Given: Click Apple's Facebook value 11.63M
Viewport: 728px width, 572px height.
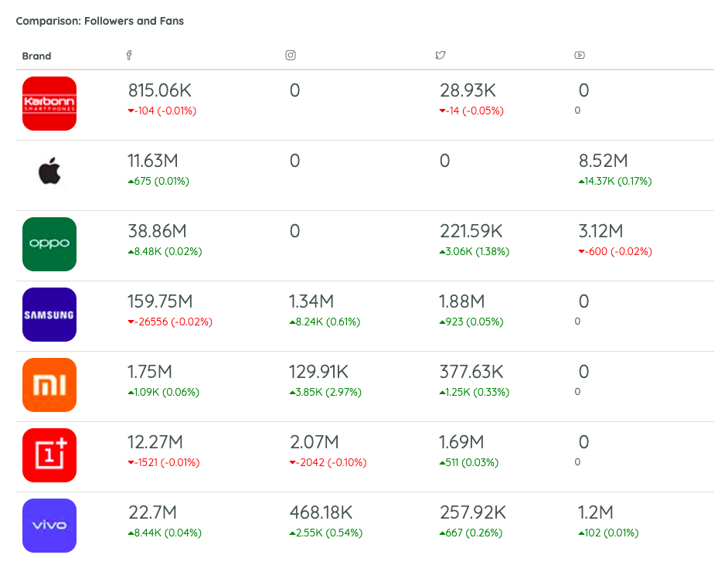Looking at the screenshot, I should click(x=153, y=161).
